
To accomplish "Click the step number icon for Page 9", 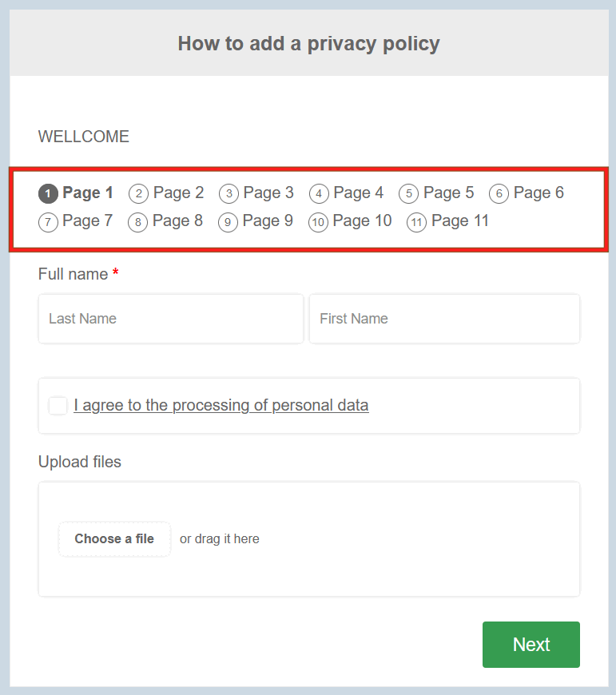I will pos(228,221).
